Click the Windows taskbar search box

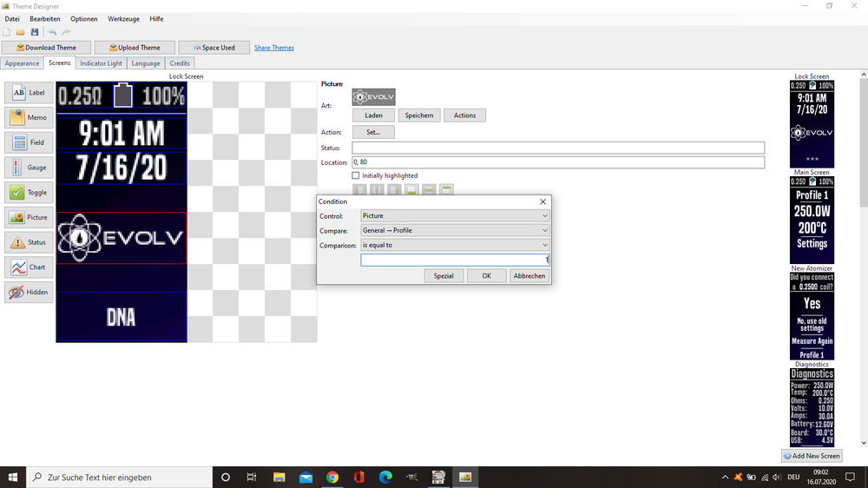pyautogui.click(x=119, y=477)
